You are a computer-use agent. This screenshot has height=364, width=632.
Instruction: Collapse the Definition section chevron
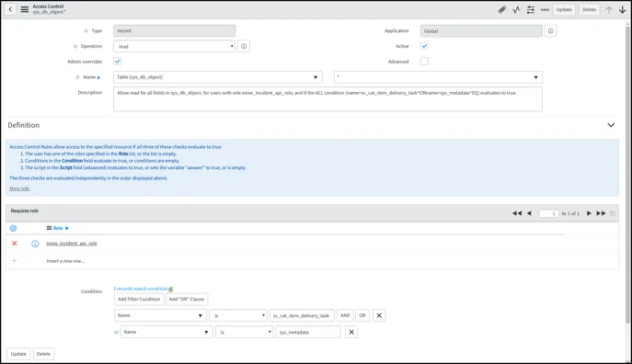611,125
